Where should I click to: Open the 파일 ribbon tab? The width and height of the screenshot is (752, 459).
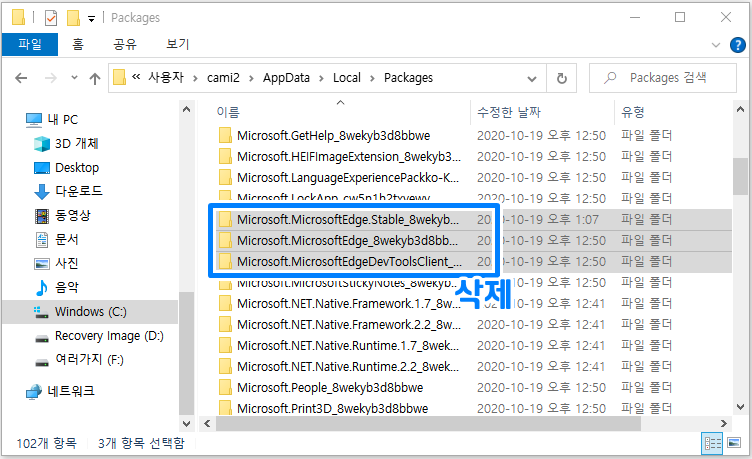tap(30, 45)
